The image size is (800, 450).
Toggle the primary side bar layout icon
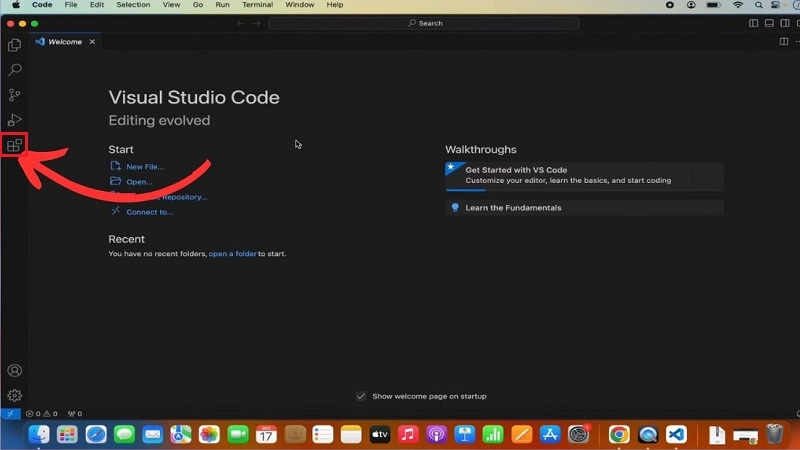coord(753,23)
